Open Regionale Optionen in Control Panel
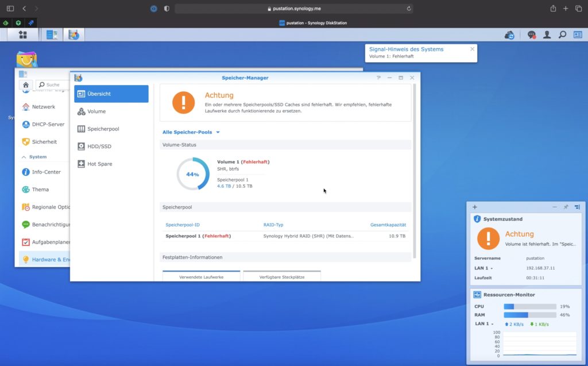The width and height of the screenshot is (588, 366). click(x=46, y=207)
